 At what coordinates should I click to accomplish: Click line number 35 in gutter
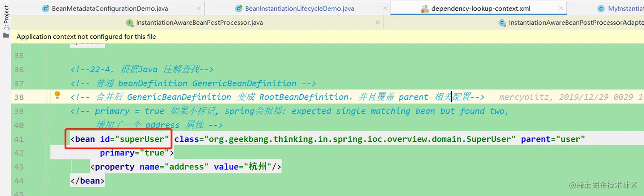[x=19, y=55]
